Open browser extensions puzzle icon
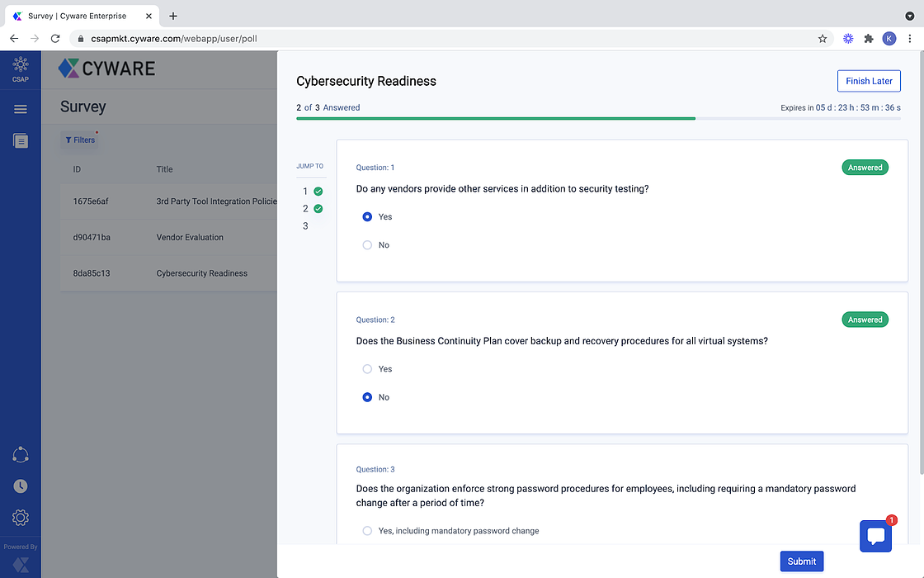Image resolution: width=924 pixels, height=578 pixels. tap(869, 39)
